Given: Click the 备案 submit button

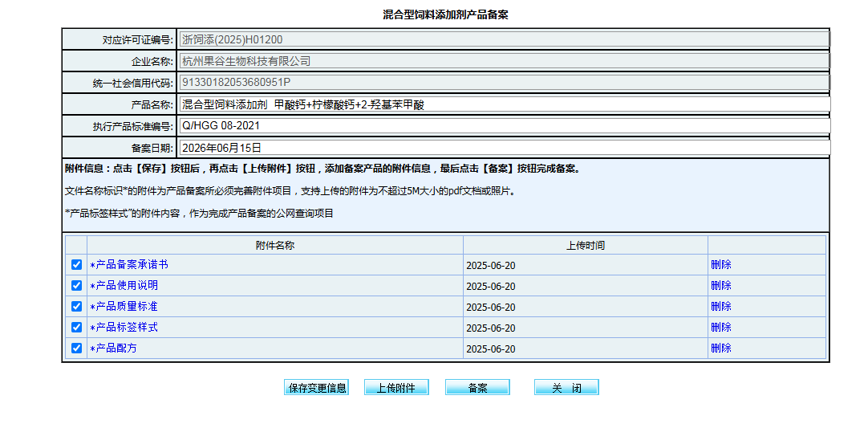Looking at the screenshot, I should 477,387.
